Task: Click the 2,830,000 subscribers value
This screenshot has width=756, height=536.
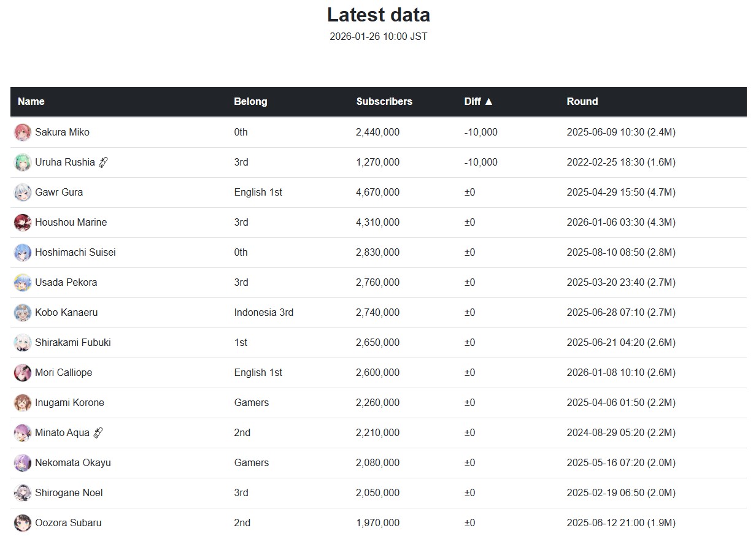Action: [377, 253]
